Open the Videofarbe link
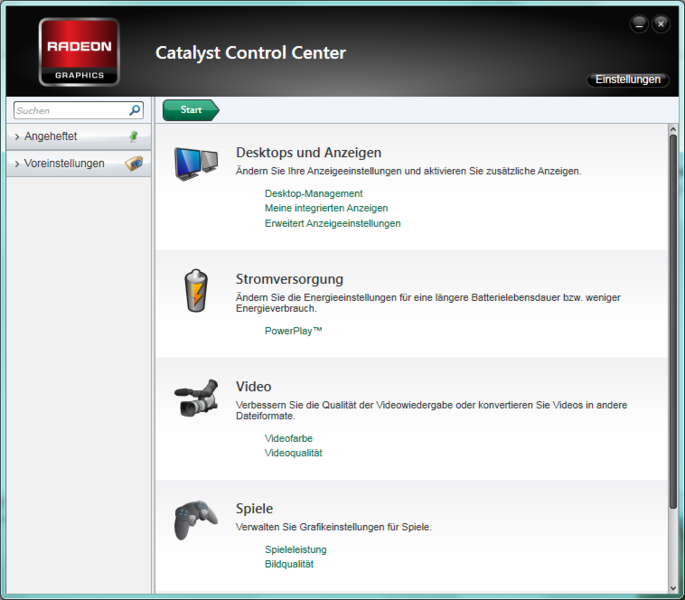This screenshot has width=685, height=600. tap(289, 438)
